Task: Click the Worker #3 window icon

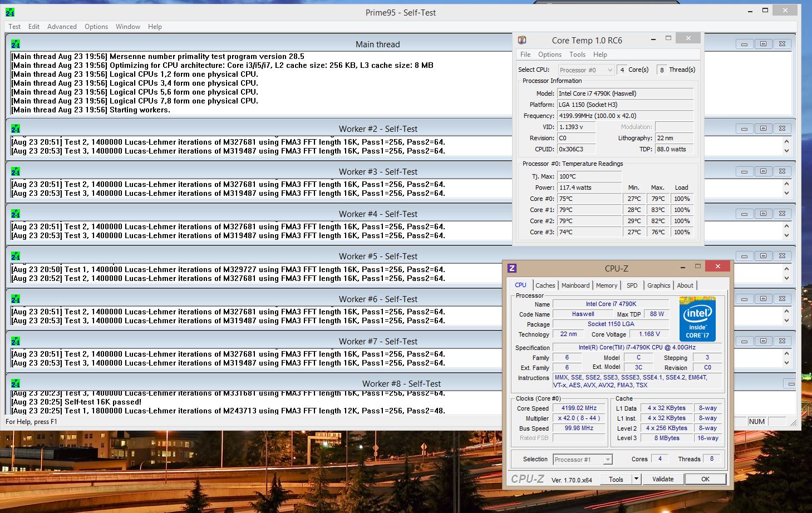Action: click(x=16, y=171)
